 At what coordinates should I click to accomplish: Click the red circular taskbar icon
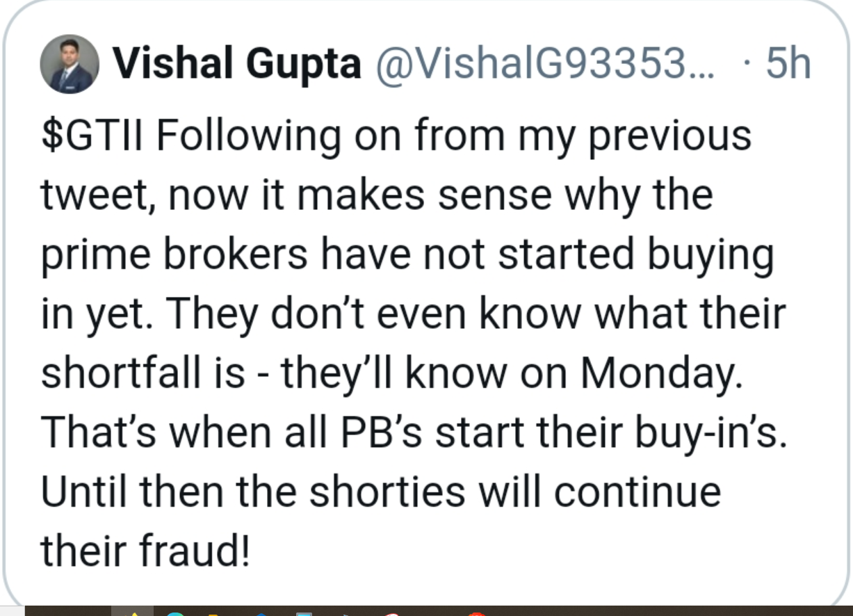tap(476, 613)
